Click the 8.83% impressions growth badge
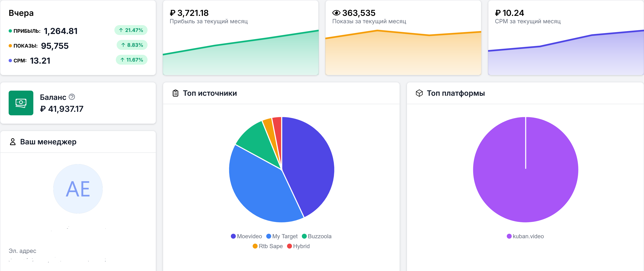This screenshot has width=644, height=271. pyautogui.click(x=132, y=45)
